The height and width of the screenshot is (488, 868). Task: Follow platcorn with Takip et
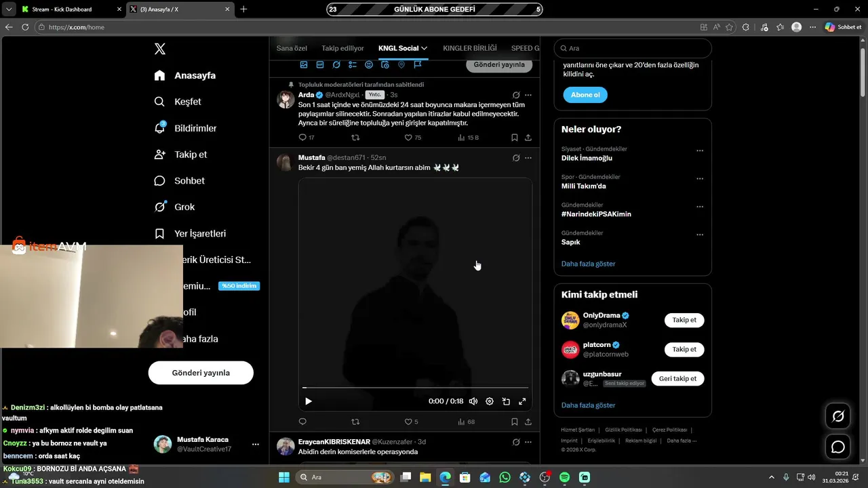[x=684, y=350]
